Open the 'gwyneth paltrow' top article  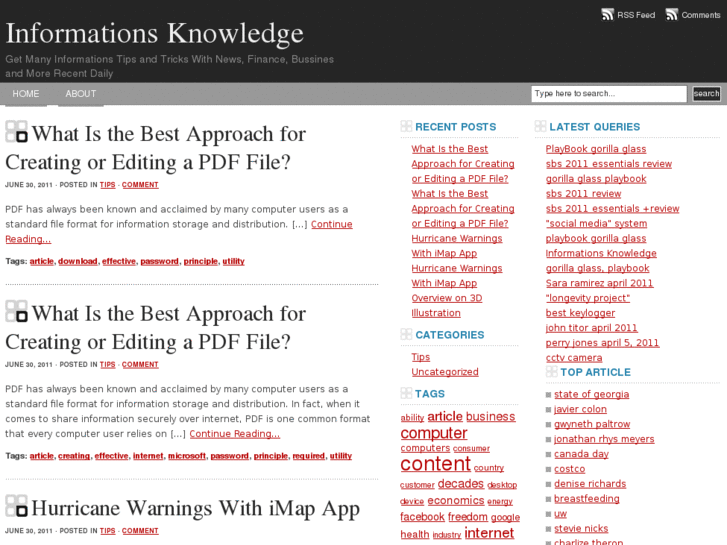(x=592, y=424)
